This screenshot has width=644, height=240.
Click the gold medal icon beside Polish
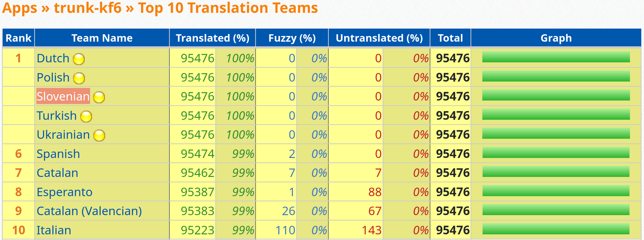pyautogui.click(x=79, y=78)
